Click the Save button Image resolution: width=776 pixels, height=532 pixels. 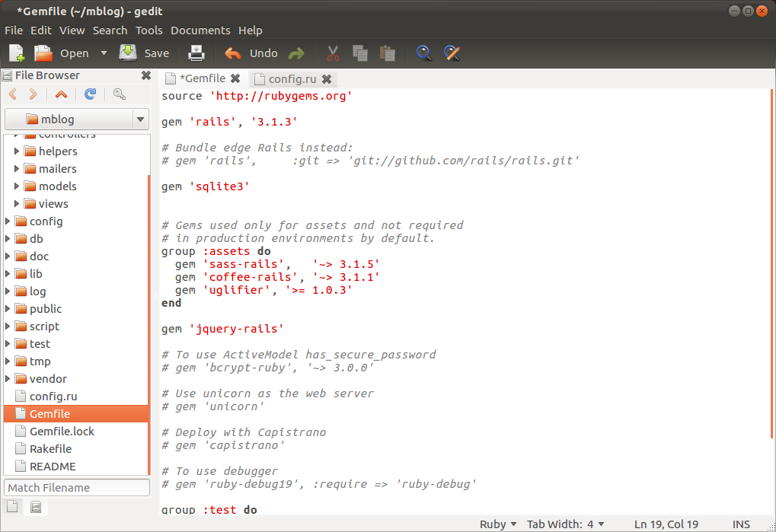pyautogui.click(x=145, y=53)
